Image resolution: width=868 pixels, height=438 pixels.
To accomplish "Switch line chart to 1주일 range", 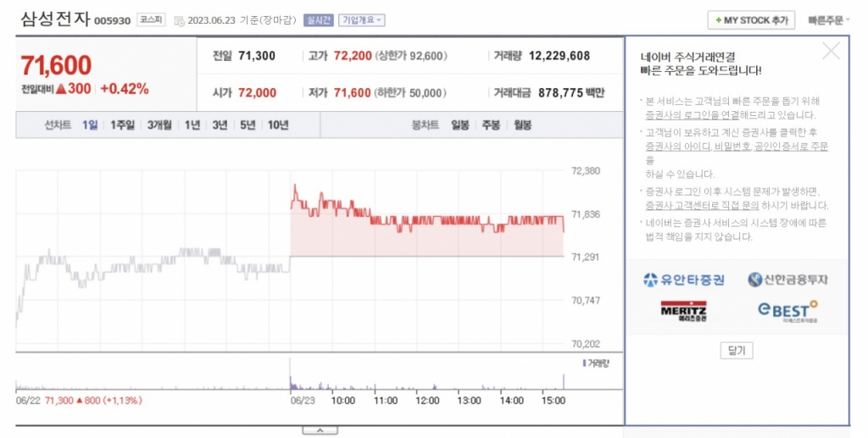I will click(122, 125).
